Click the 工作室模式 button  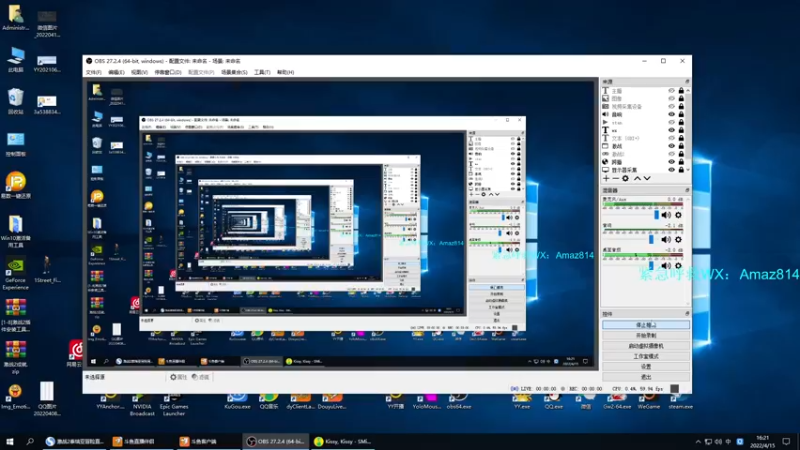pyautogui.click(x=646, y=356)
